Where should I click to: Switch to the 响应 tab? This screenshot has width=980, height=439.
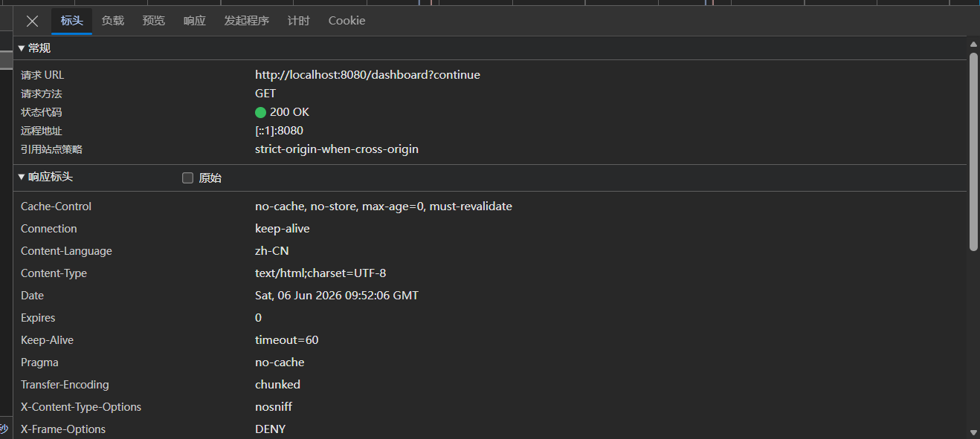195,21
